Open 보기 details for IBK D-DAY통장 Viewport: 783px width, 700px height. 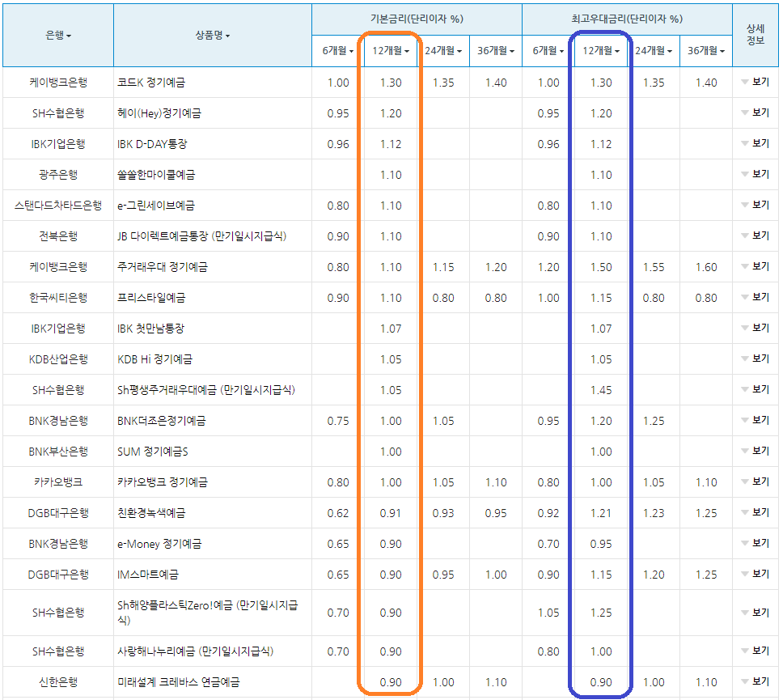(x=755, y=143)
